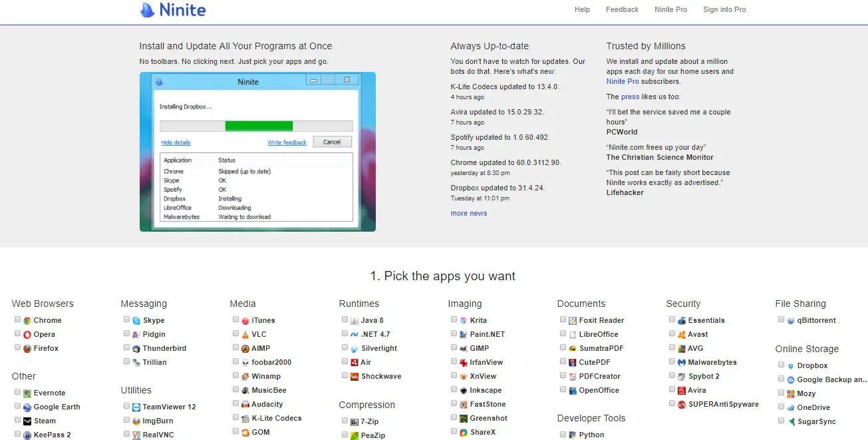
Task: Follow the press link
Action: point(630,97)
